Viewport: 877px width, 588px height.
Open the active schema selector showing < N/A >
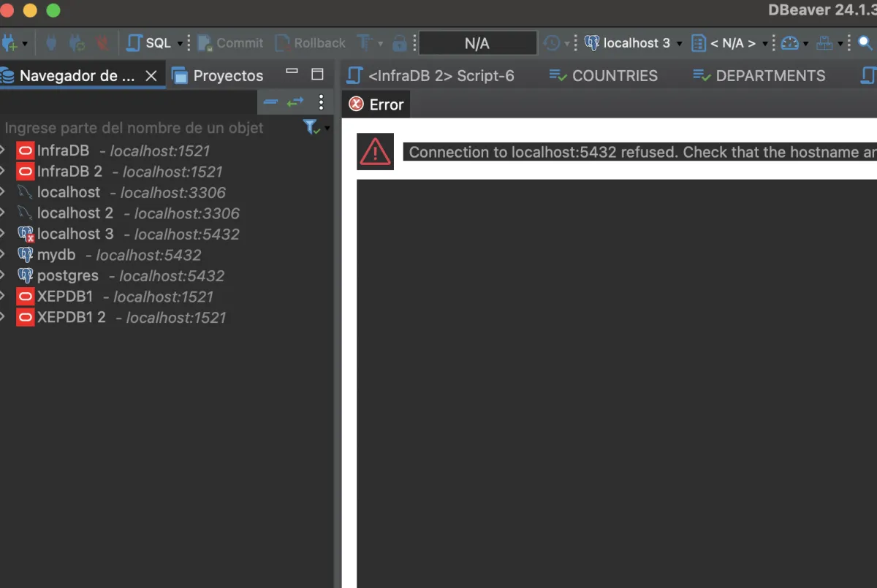click(x=730, y=43)
